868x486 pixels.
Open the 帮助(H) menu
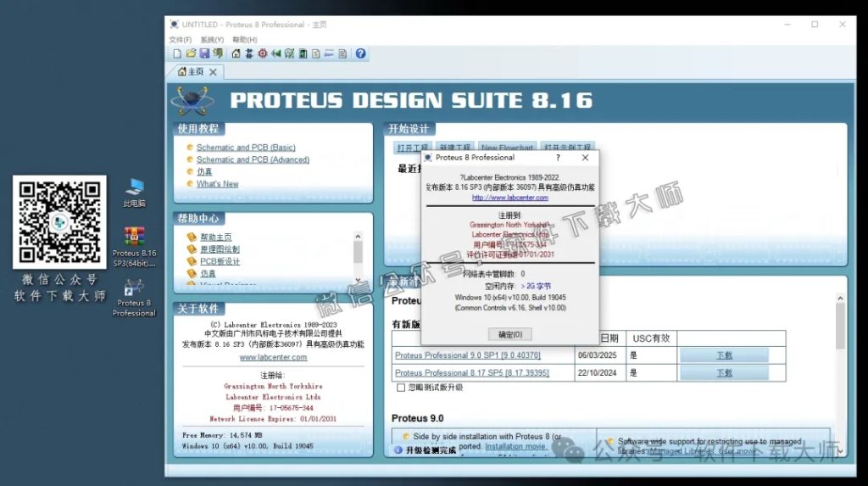coord(245,40)
